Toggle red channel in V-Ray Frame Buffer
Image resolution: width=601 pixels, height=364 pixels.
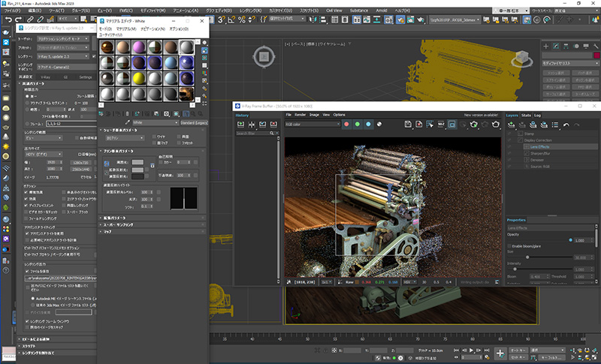point(346,124)
